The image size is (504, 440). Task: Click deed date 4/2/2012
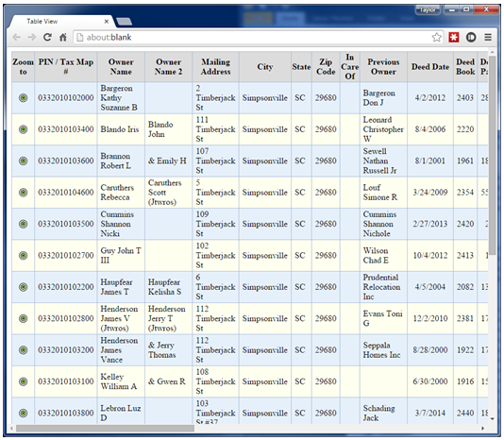(x=430, y=98)
